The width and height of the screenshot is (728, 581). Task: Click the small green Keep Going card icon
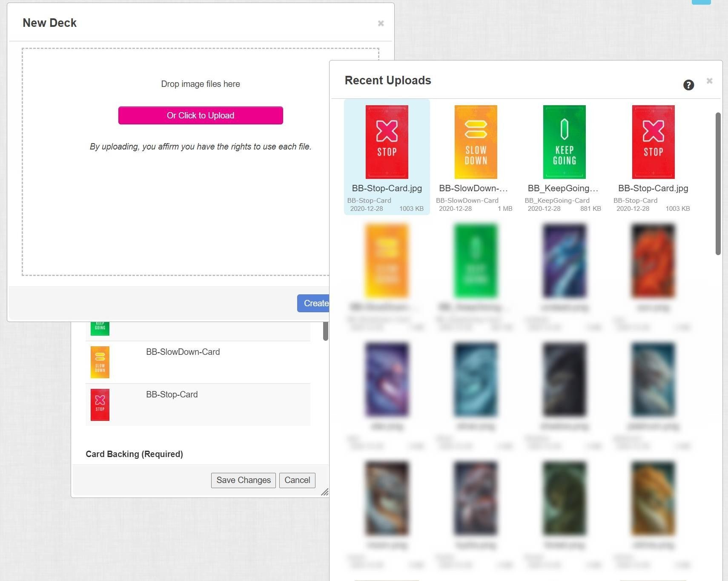[100, 328]
